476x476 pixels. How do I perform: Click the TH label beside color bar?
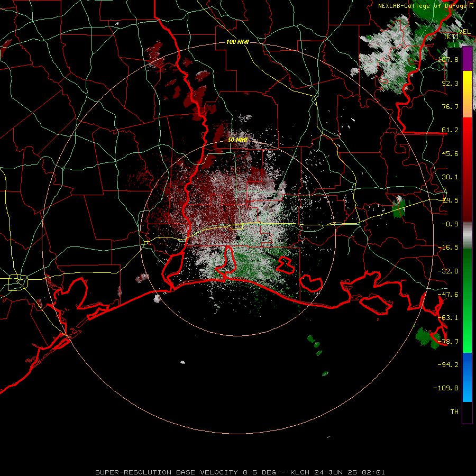pos(454,412)
